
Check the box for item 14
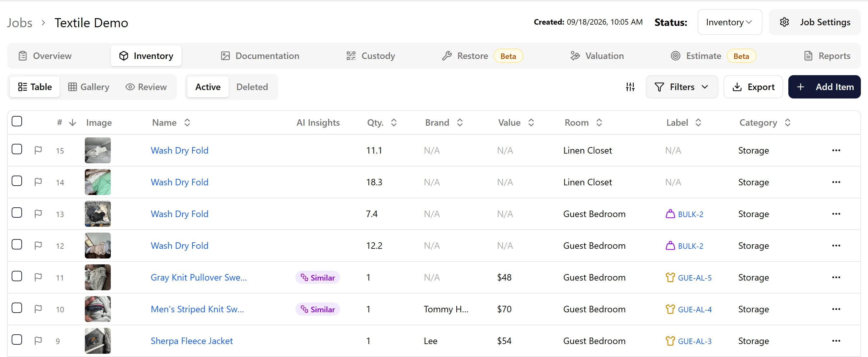coord(17,181)
